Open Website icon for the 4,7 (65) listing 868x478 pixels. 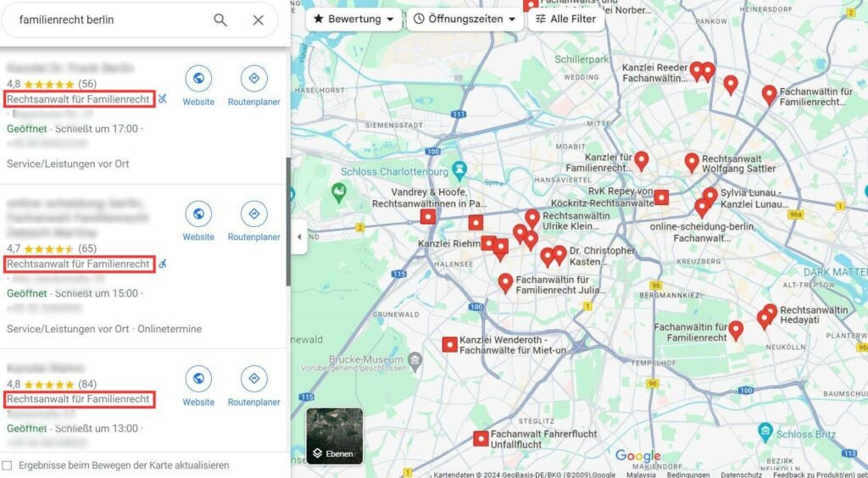coord(198,214)
